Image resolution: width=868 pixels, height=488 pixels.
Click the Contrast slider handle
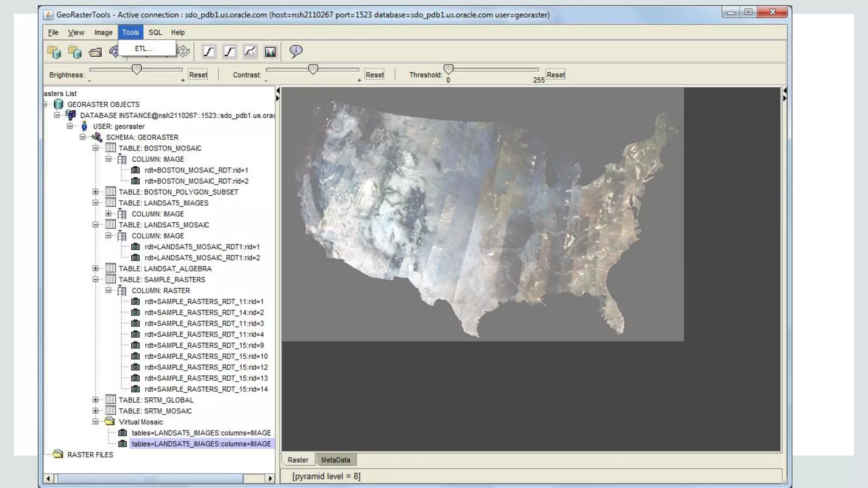pyautogui.click(x=313, y=69)
